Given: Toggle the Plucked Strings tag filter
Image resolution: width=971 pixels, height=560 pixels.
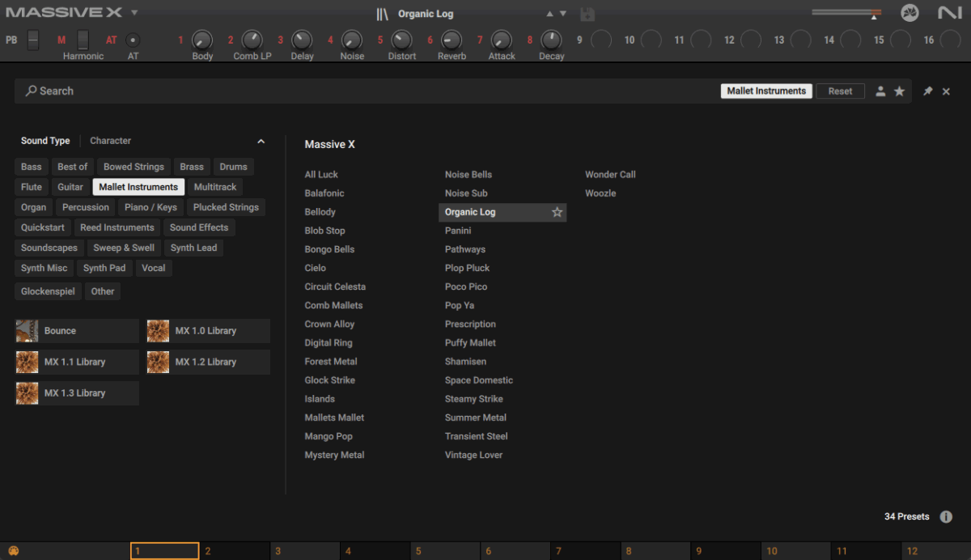Looking at the screenshot, I should pos(226,207).
